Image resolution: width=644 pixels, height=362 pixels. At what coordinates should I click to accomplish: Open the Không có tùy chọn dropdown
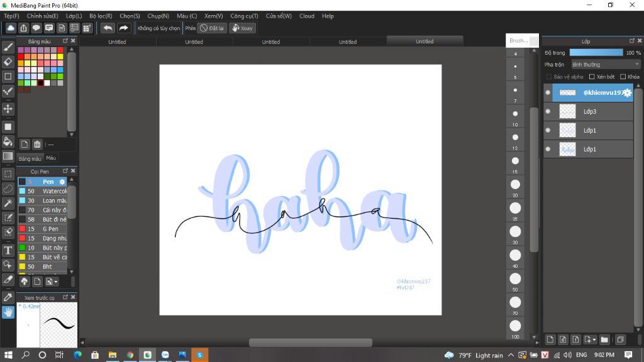pyautogui.click(x=158, y=28)
